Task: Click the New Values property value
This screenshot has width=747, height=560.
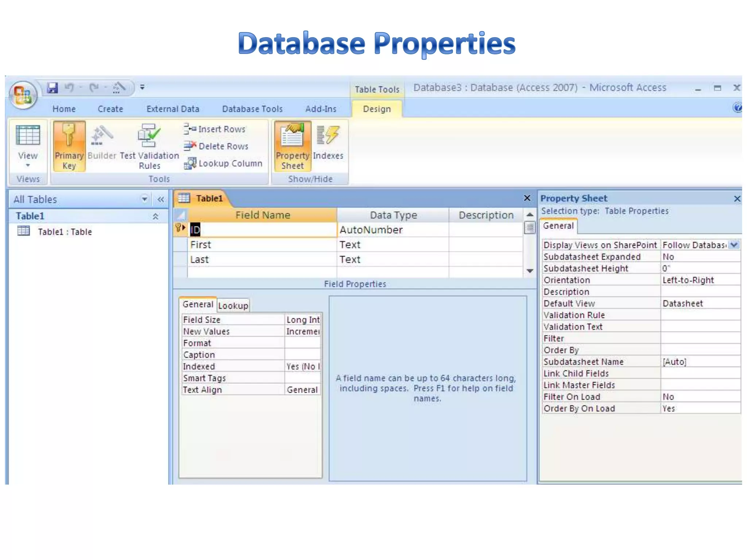Action: pos(303,331)
